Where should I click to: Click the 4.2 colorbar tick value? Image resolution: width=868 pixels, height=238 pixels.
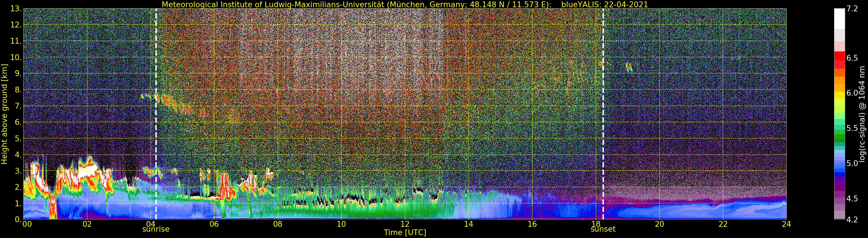coord(852,220)
